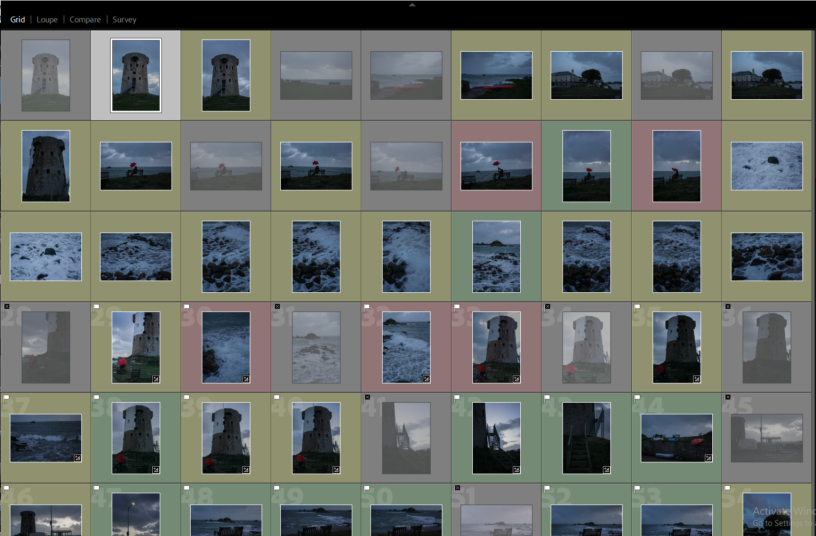
Task: Click develop adjustments badge on photo 30
Action: tap(245, 379)
